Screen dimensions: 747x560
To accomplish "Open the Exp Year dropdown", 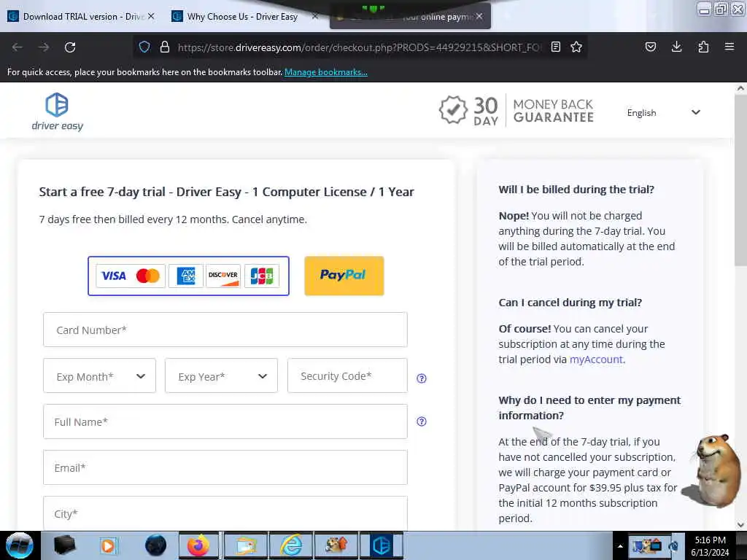I will click(221, 376).
